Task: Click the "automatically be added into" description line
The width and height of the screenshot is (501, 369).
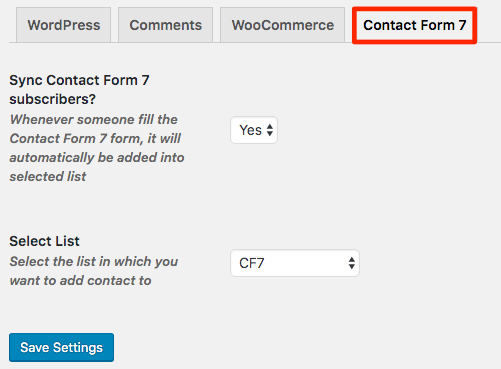Action: point(97,157)
